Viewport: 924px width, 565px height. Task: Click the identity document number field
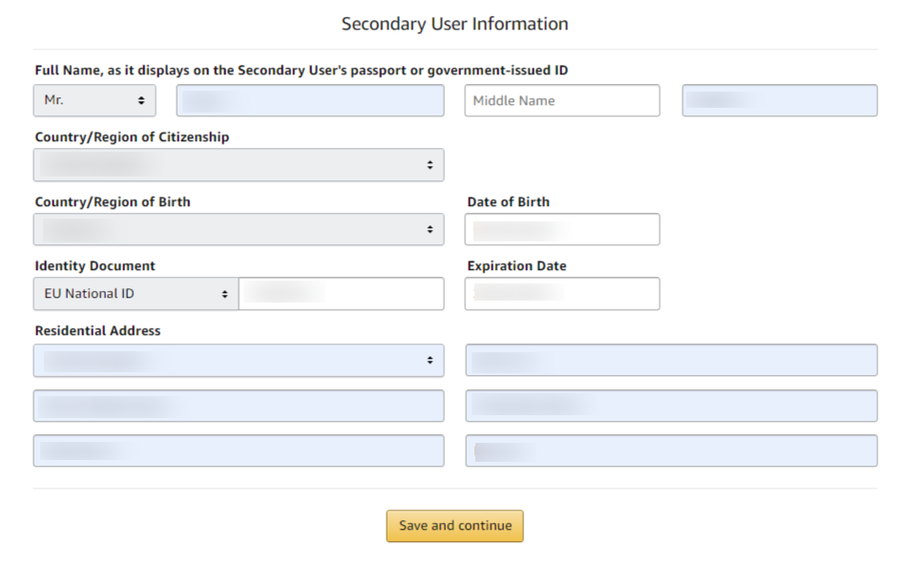(341, 293)
